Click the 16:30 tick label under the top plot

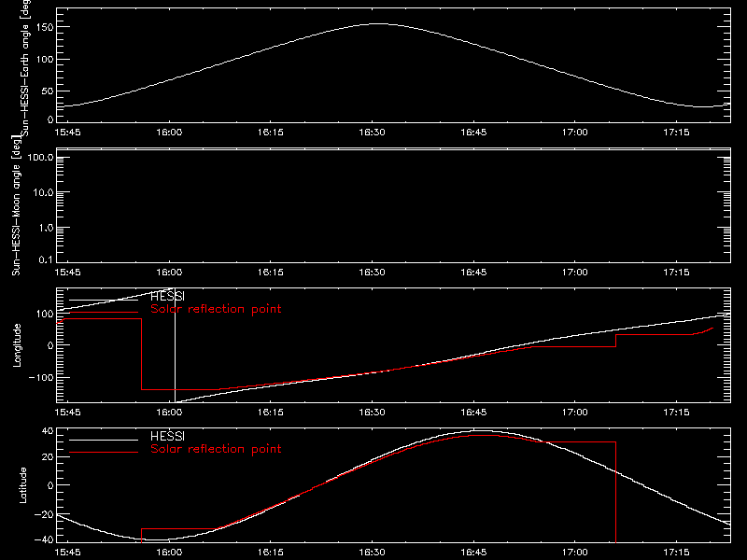click(x=372, y=132)
